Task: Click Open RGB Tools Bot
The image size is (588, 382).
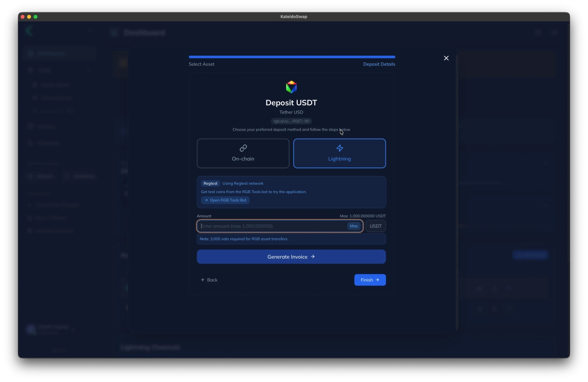Action: (x=225, y=200)
